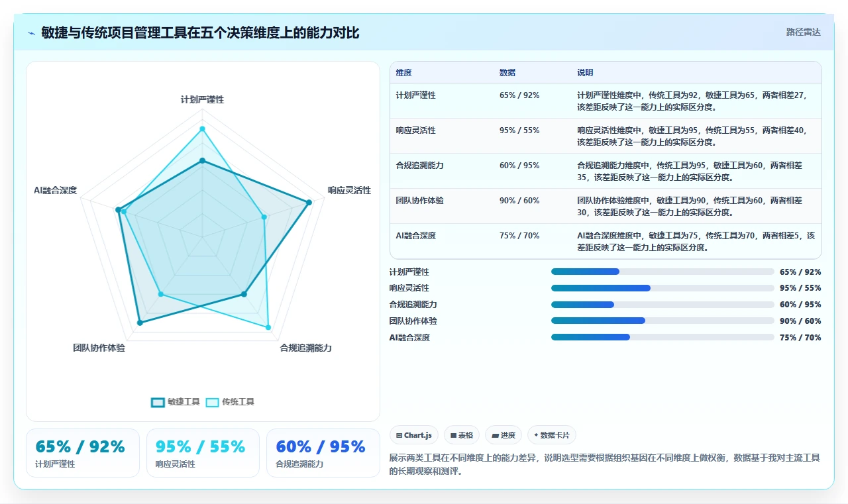The width and height of the screenshot is (848, 504).
Task: Click the 路径雷达 label in header
Action: [803, 32]
